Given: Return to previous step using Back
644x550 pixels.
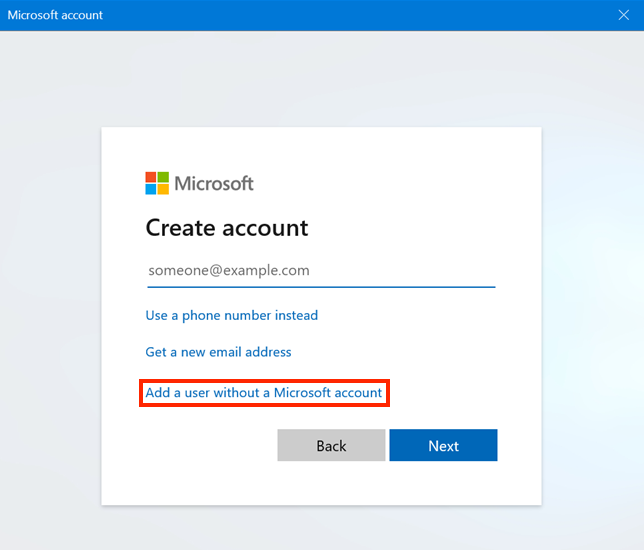Looking at the screenshot, I should click(x=331, y=445).
